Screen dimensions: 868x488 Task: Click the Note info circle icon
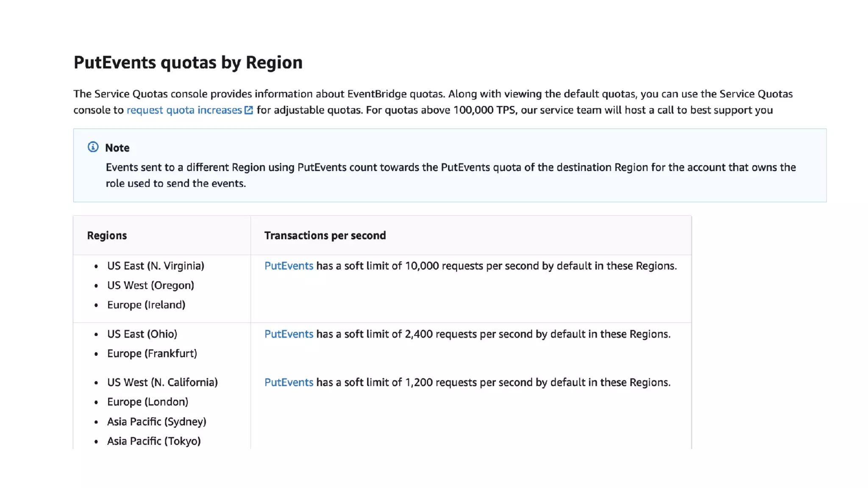pyautogui.click(x=93, y=147)
